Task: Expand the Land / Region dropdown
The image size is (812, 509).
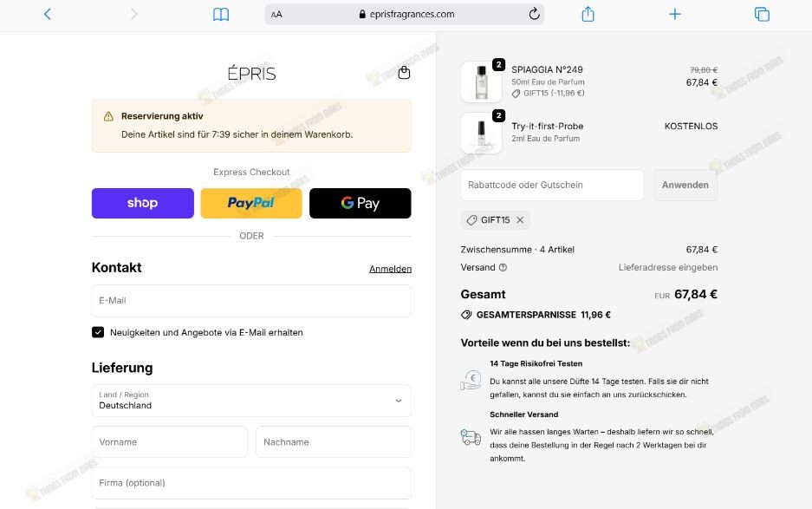Action: 251,400
